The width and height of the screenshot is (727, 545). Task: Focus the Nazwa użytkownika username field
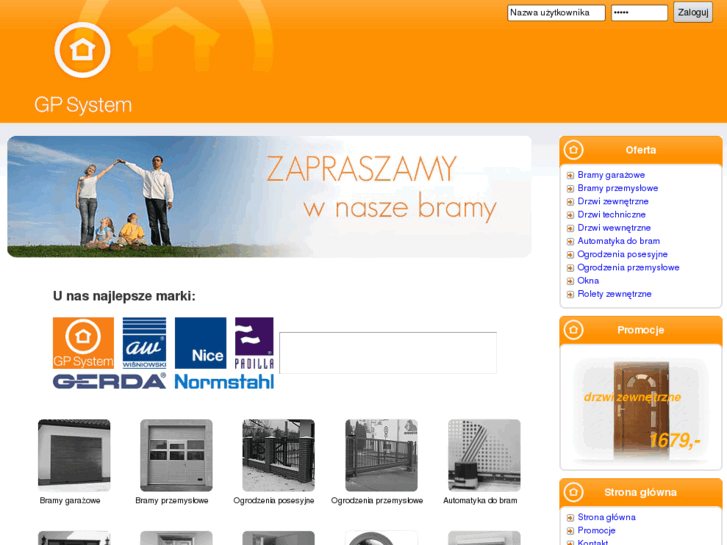556,13
